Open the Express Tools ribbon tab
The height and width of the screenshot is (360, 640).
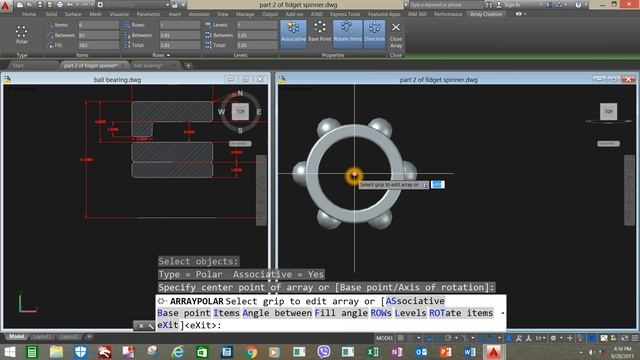345,14
